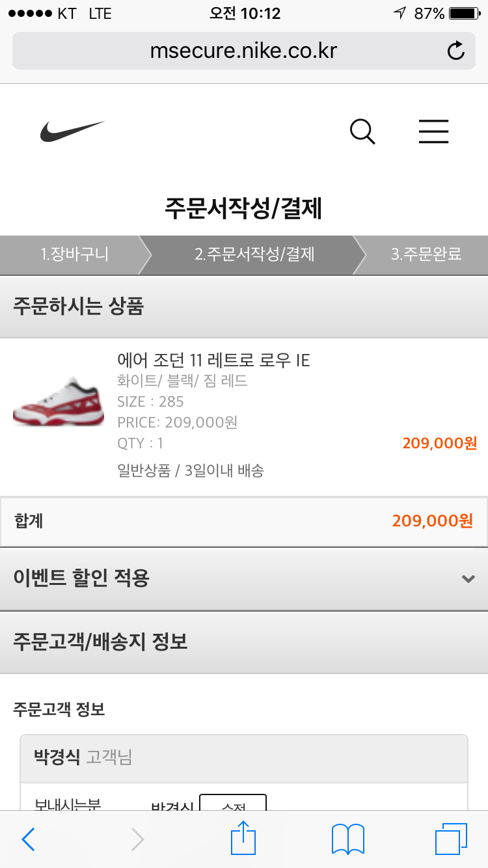Toggle the 주문하시는 상품 section header
The image size is (488, 868).
(x=244, y=306)
